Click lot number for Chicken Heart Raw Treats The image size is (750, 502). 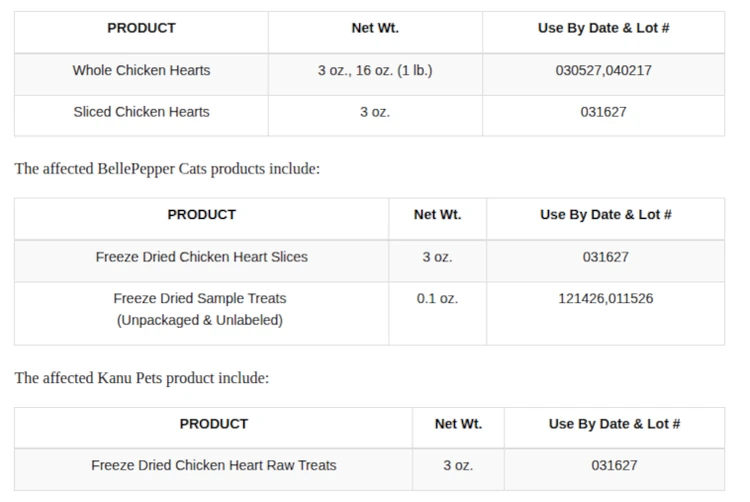pyautogui.click(x=614, y=465)
